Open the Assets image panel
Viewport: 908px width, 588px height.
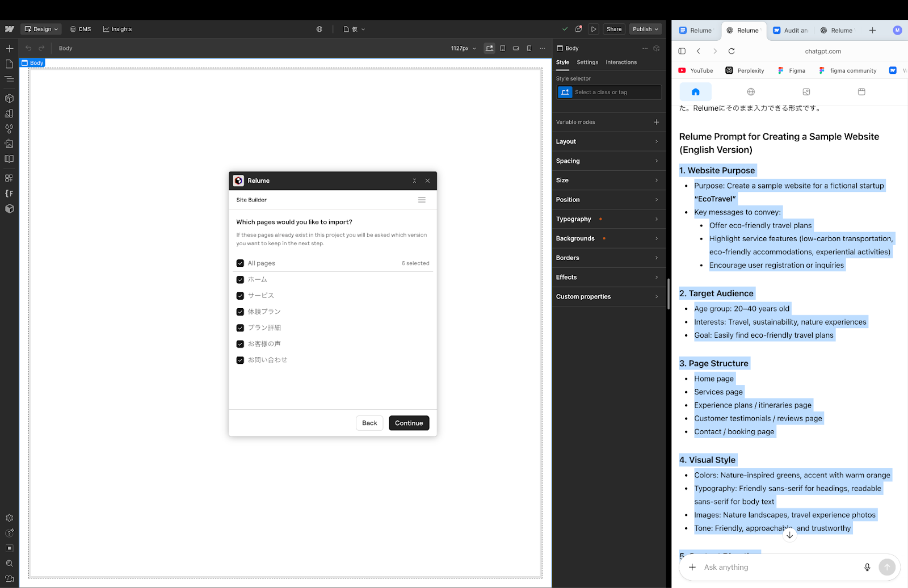(10, 144)
